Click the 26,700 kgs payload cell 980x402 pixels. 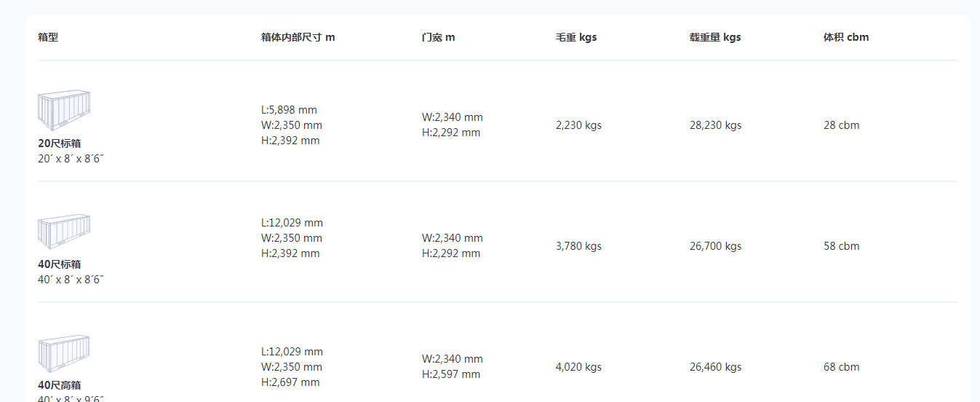coord(716,246)
